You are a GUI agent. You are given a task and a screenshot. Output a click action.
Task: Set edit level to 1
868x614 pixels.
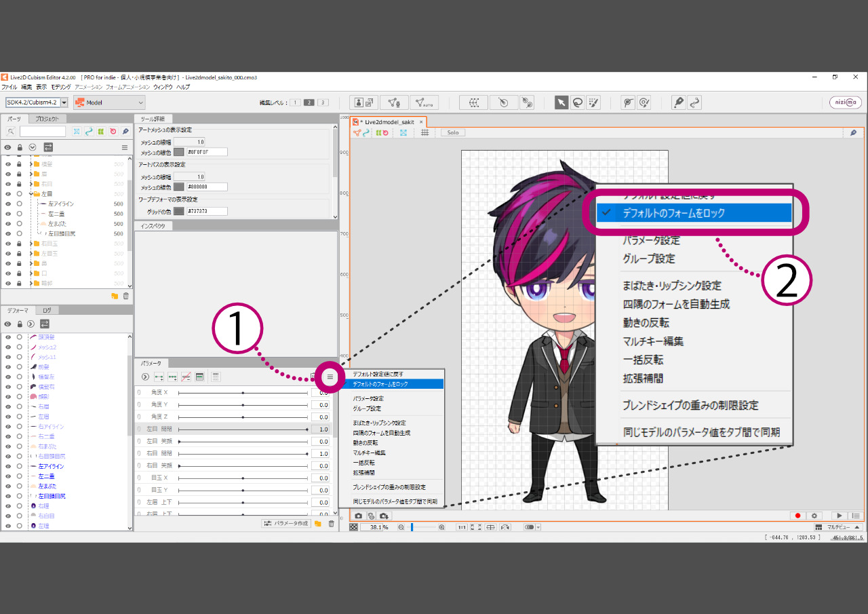pyautogui.click(x=296, y=102)
